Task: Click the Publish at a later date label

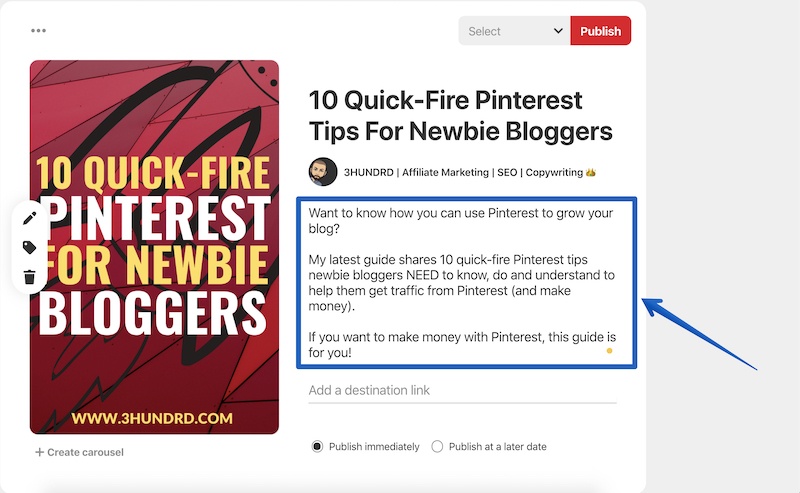Action: [x=497, y=447]
